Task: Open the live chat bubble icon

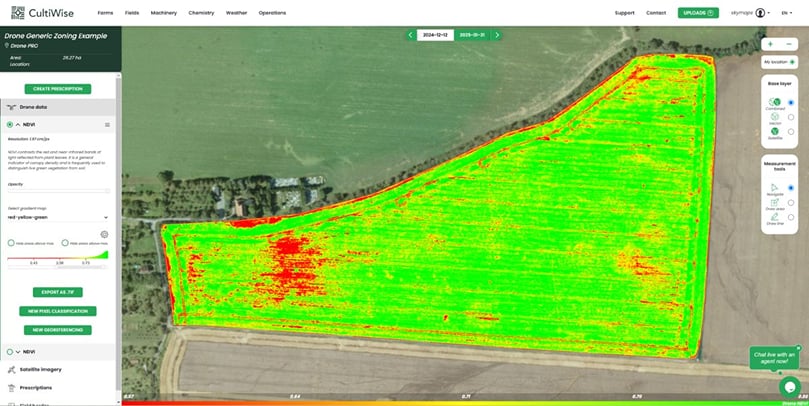Action: coord(789,386)
